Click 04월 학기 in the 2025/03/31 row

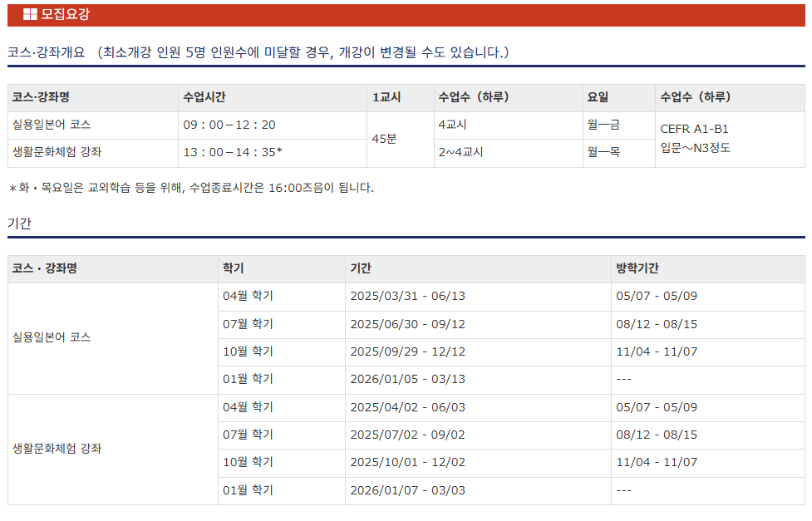click(248, 296)
